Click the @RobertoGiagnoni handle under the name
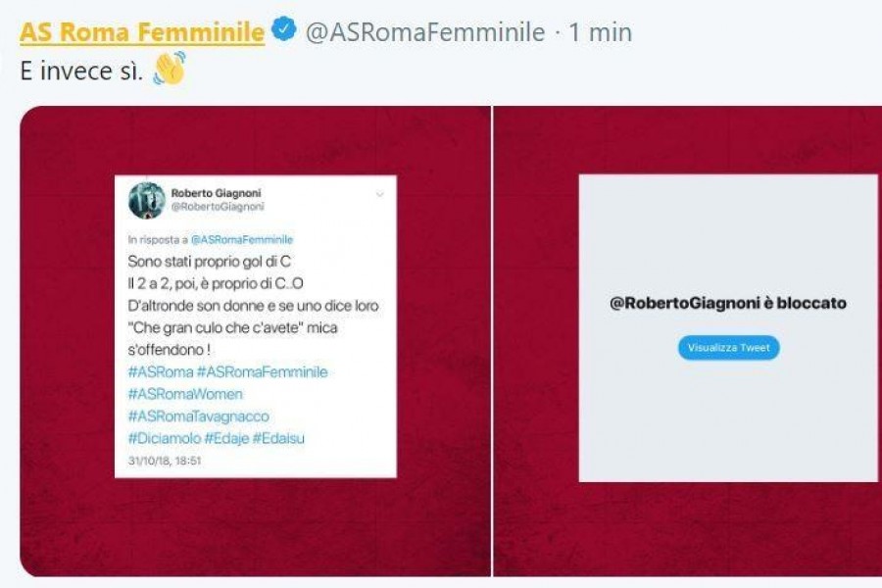 (x=218, y=207)
